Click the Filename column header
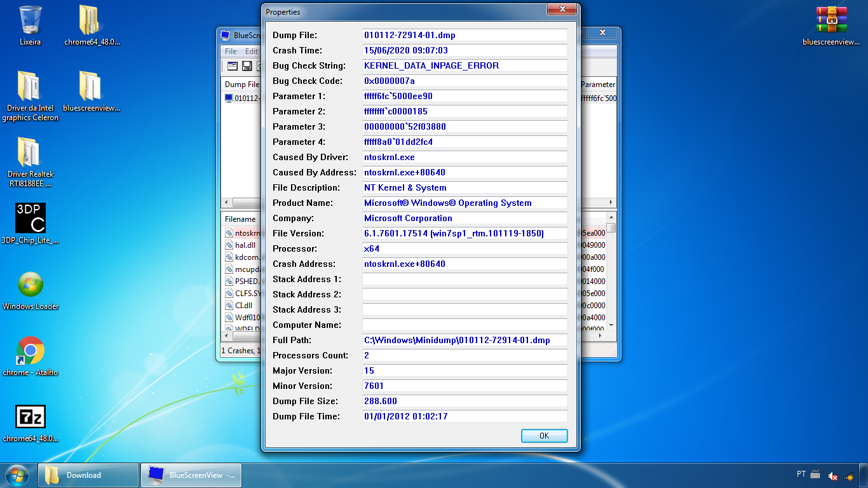The image size is (868, 488). click(x=241, y=219)
